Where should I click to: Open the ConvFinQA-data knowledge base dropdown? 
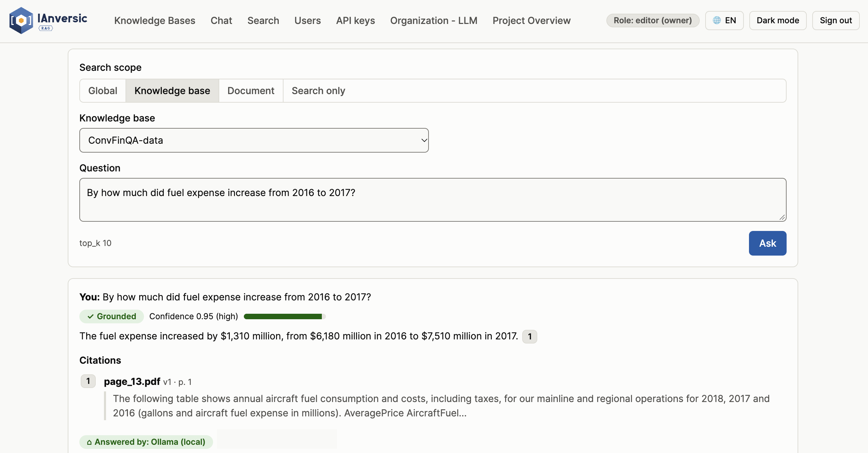(x=254, y=140)
